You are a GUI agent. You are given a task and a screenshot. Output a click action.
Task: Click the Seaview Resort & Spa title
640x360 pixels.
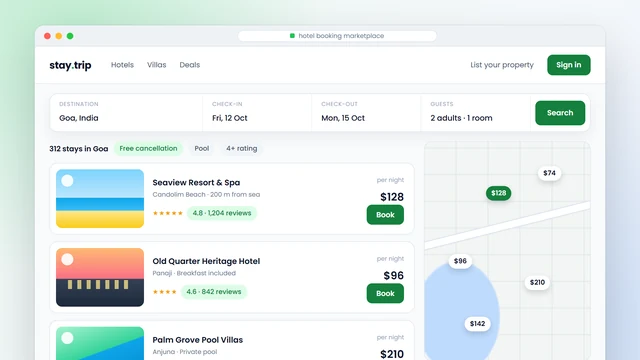tap(196, 182)
